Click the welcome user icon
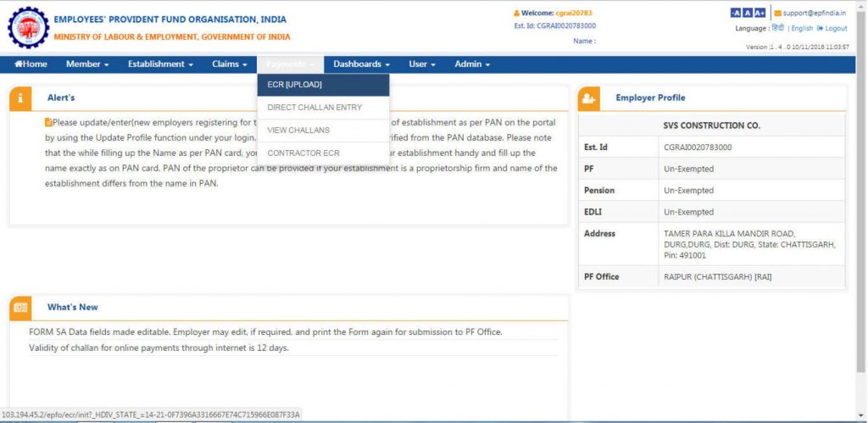The height and width of the screenshot is (423, 868). click(516, 14)
